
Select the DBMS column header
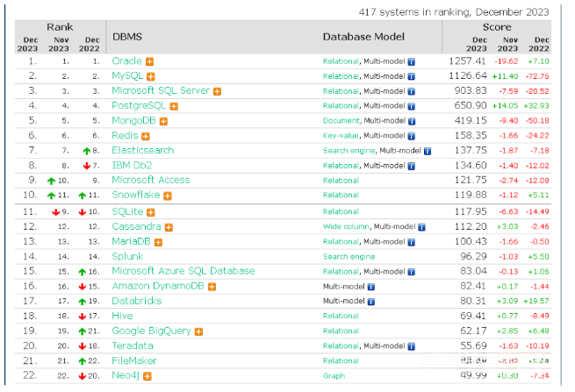pyautogui.click(x=127, y=37)
